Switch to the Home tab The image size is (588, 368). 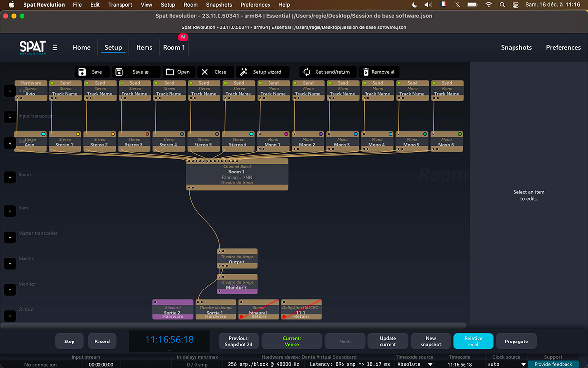point(81,47)
